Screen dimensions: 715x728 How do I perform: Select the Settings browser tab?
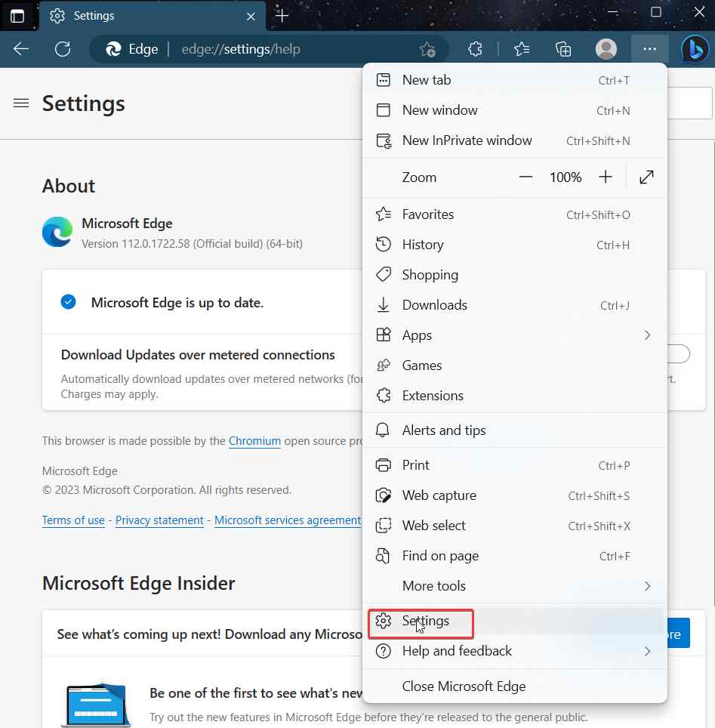coord(136,15)
